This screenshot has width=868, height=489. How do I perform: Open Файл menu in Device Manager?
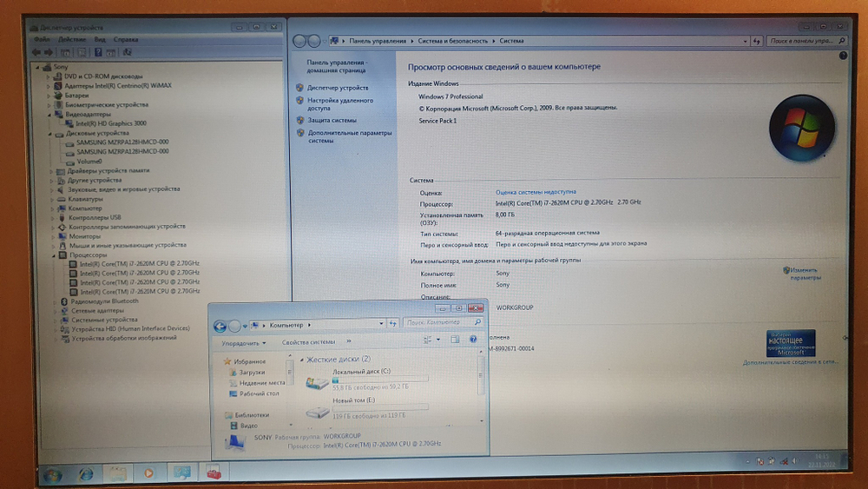42,40
